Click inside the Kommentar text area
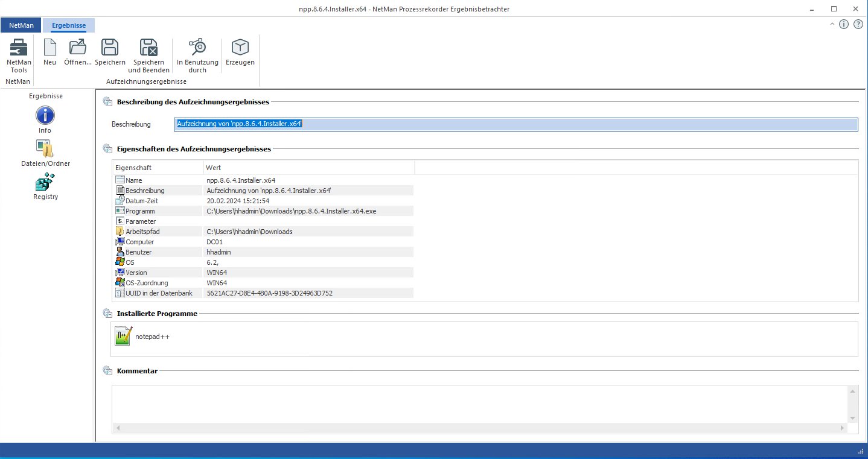 (480, 404)
